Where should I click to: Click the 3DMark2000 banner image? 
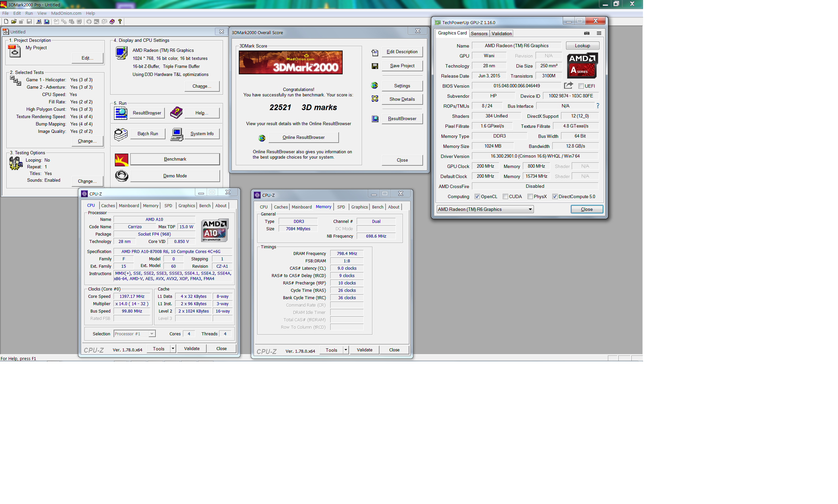pos(290,63)
